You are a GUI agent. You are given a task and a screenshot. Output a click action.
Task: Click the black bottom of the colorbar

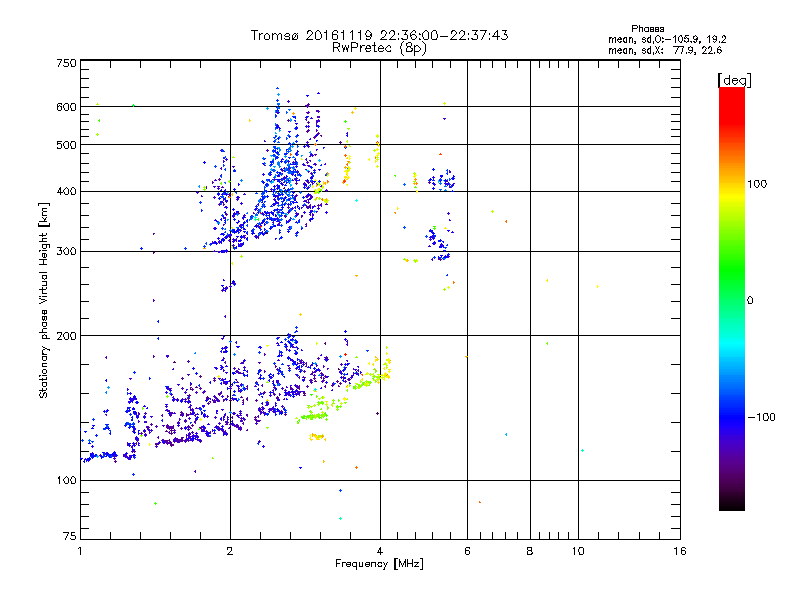click(732, 503)
